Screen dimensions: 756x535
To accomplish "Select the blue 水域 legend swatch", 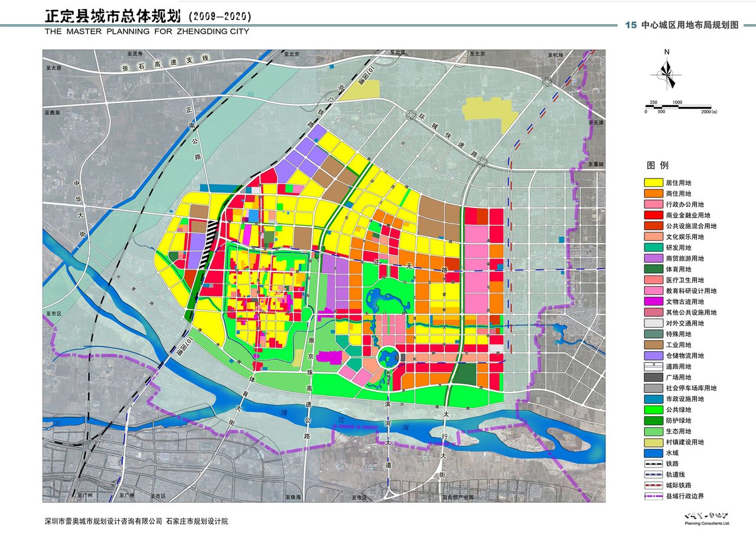I will tap(653, 453).
